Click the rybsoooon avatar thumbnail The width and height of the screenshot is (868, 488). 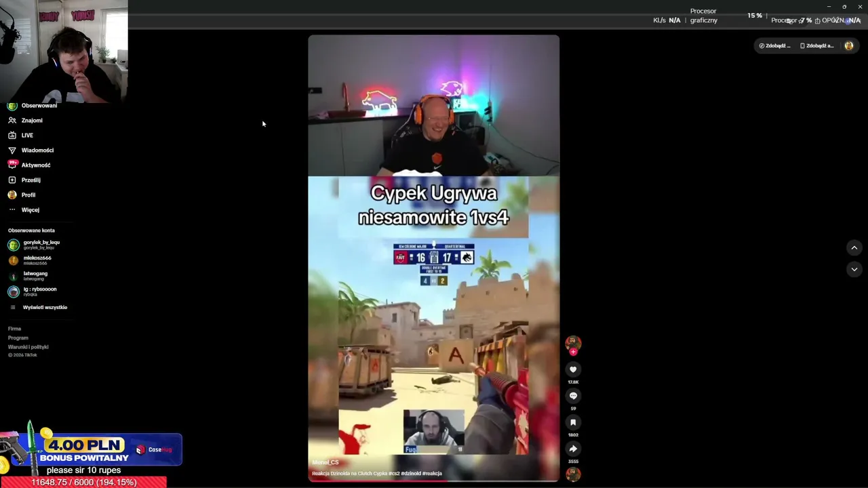(x=14, y=291)
